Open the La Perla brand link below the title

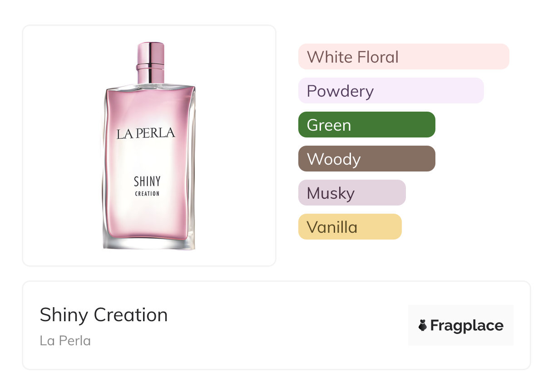click(x=65, y=341)
